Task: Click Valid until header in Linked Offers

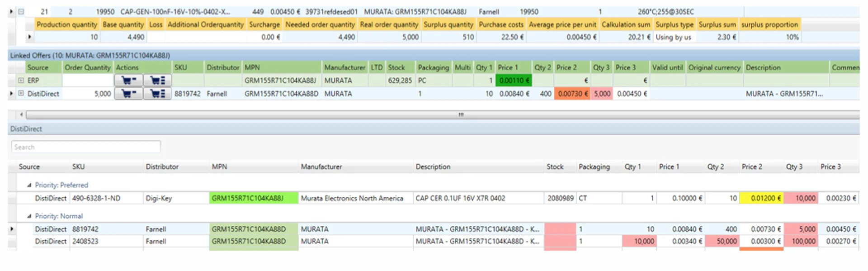Action: click(x=667, y=67)
